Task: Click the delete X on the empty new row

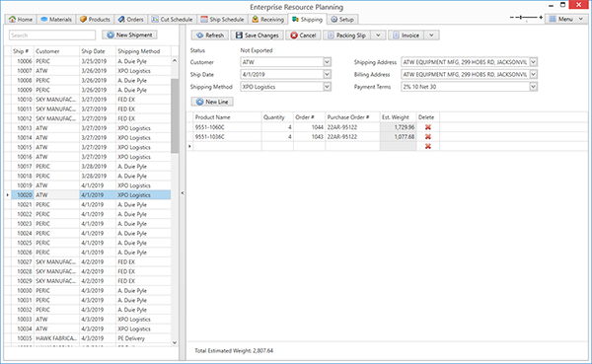Action: (x=428, y=146)
